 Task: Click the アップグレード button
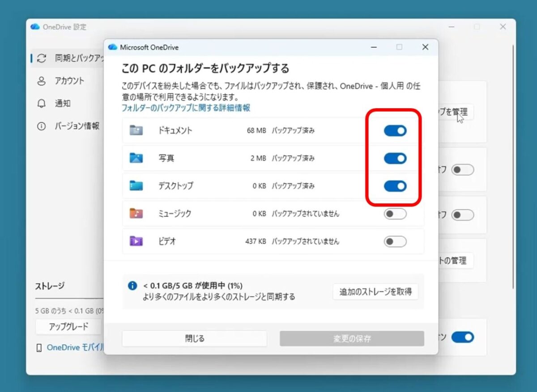coord(67,327)
